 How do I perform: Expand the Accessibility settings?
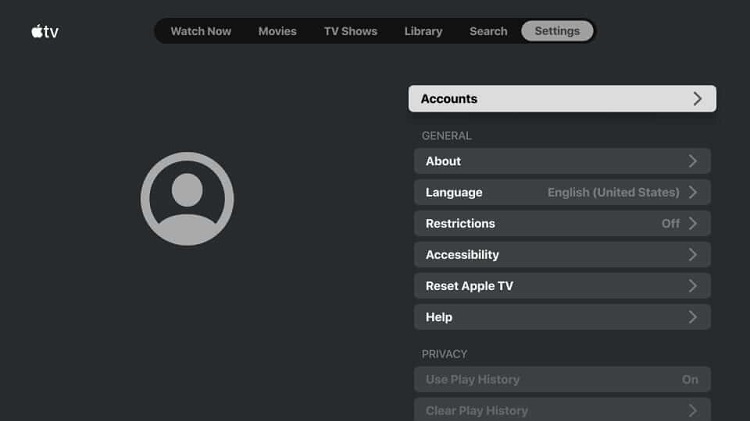[562, 255]
